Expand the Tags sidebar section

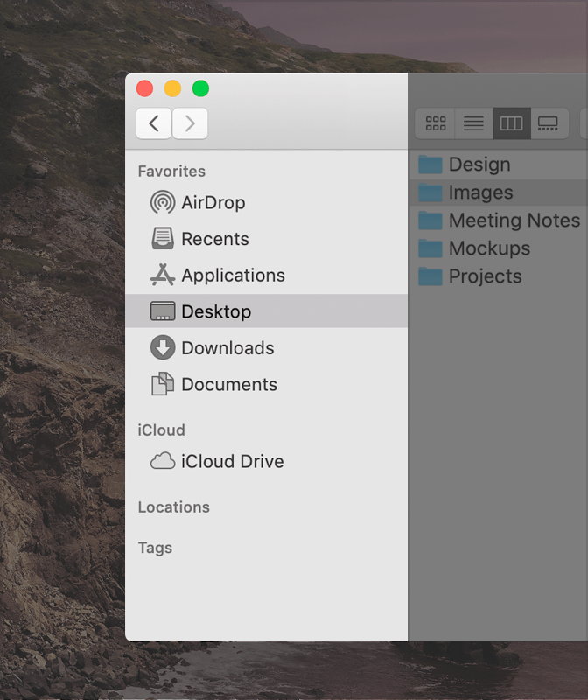point(155,548)
